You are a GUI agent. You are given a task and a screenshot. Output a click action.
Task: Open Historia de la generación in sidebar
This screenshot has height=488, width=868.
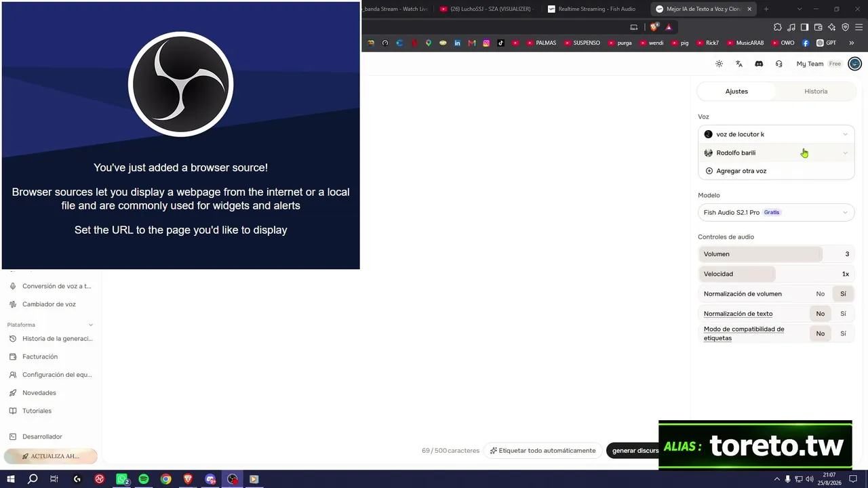coord(51,338)
